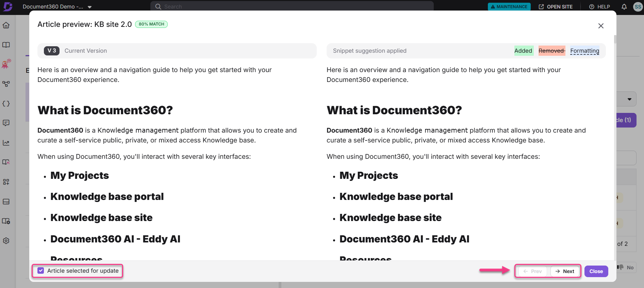This screenshot has height=288, width=644.
Task: Click 'Knowledge base portal' in suggestion pane
Action: (x=396, y=197)
